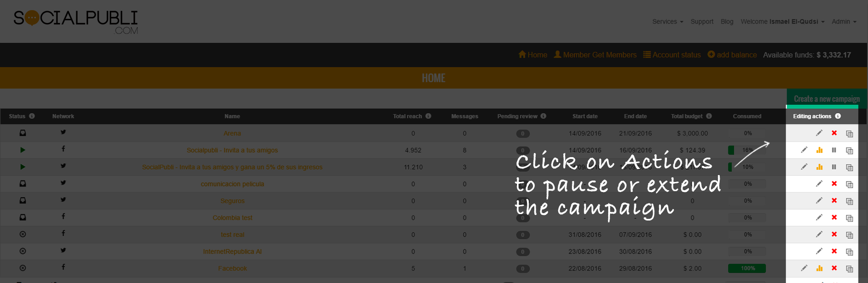The width and height of the screenshot is (868, 283).
Task: Show info tooltip beside Status header
Action: [32, 116]
